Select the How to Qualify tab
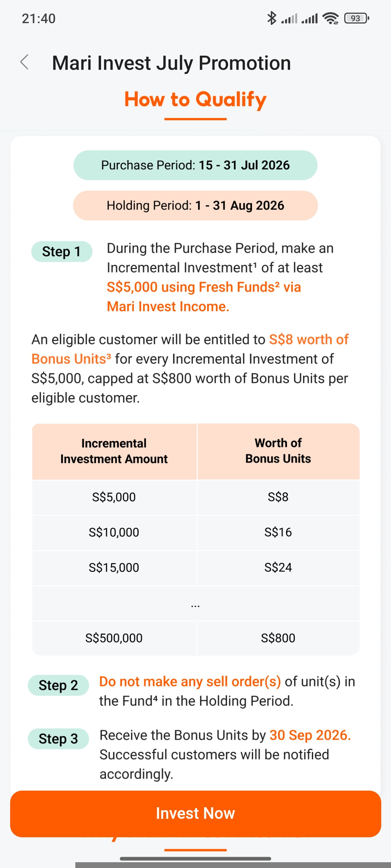Screen dimensions: 391x868 pyautogui.click(x=195, y=99)
